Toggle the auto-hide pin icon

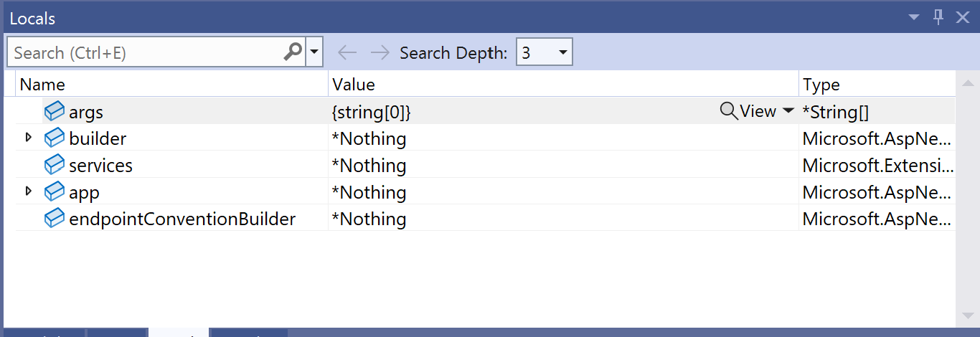coord(938,17)
